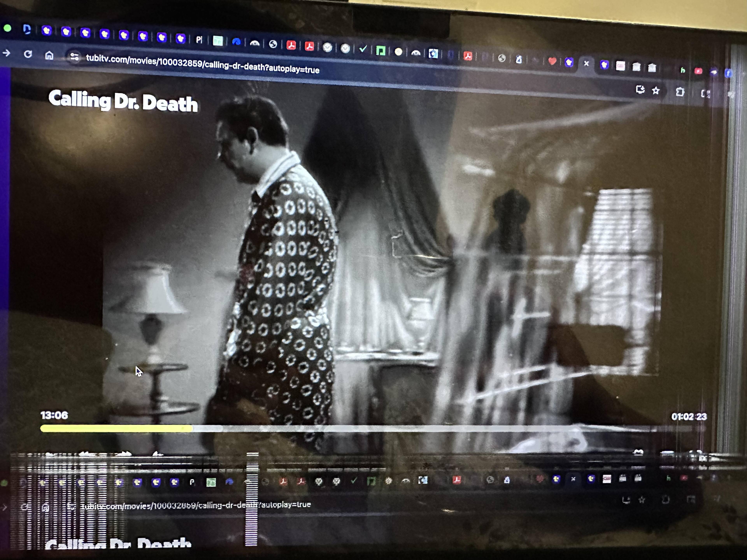
Task: Close the active tab with X
Action: 586,63
